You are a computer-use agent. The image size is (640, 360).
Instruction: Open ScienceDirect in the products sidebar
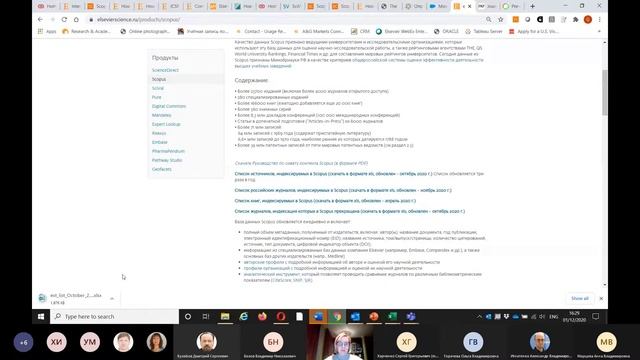[x=165, y=70]
